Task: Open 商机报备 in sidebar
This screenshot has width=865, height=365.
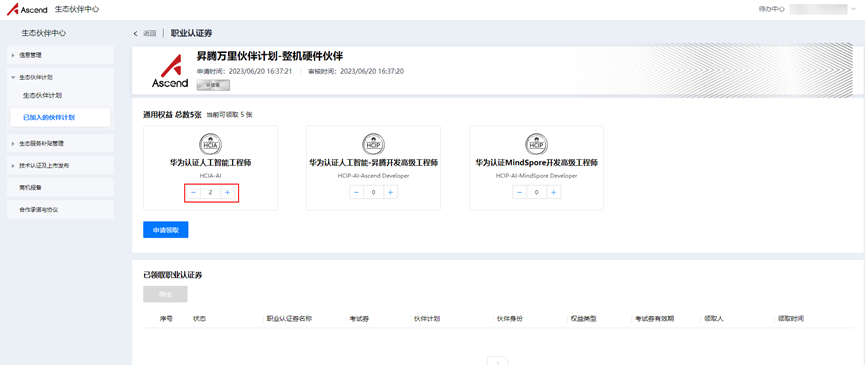Action: tap(60, 187)
